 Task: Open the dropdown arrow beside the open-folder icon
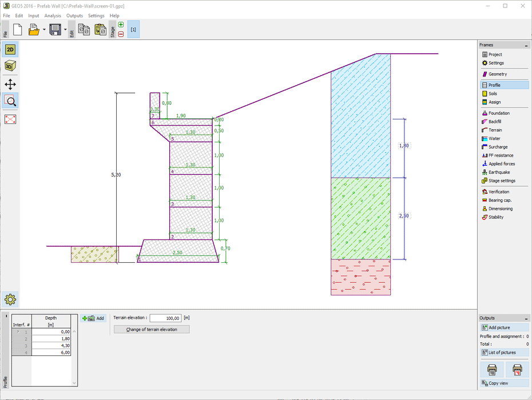[44, 30]
